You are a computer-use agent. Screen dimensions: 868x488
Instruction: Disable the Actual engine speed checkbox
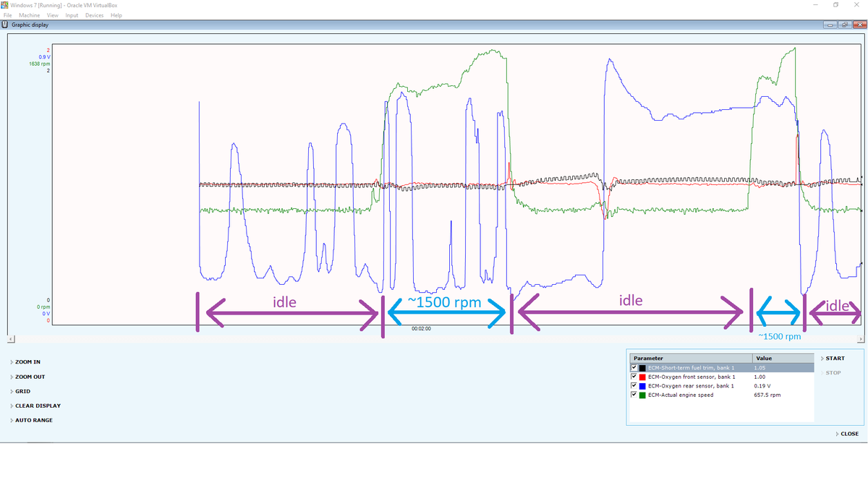(x=634, y=395)
